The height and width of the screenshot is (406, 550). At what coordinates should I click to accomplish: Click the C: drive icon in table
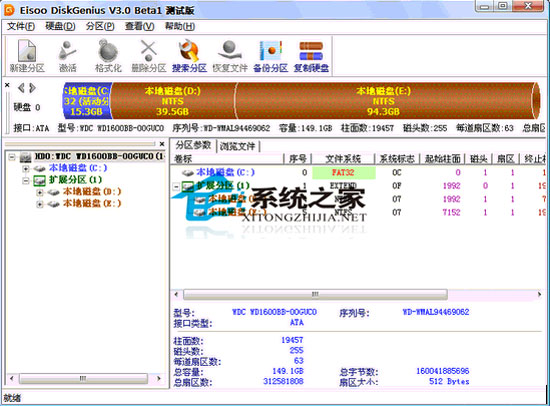pos(188,173)
